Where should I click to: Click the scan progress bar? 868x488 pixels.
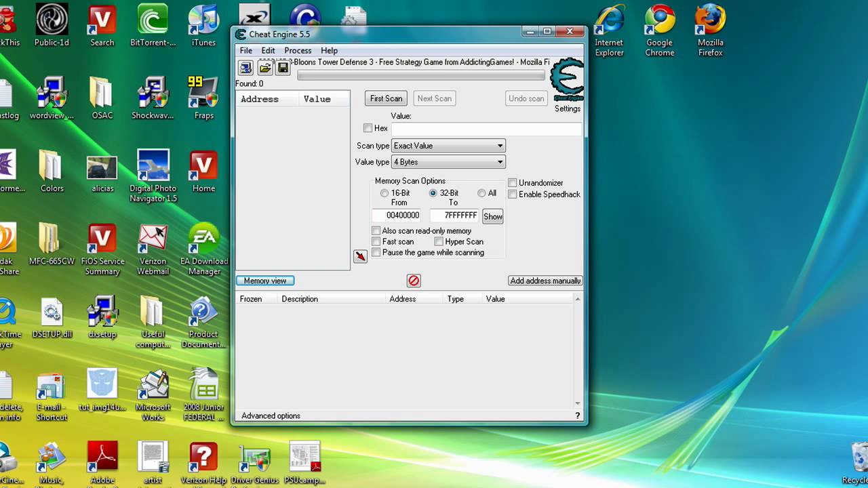click(x=421, y=75)
